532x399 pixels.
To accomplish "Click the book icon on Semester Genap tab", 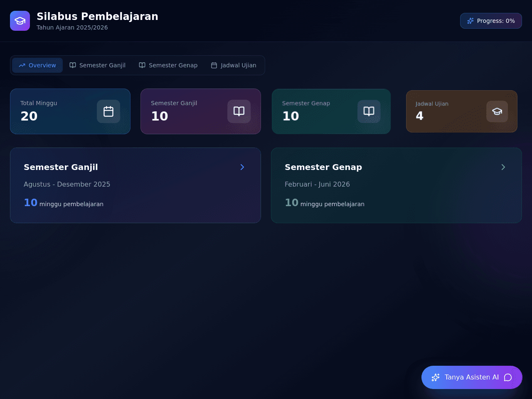I will 142,65.
